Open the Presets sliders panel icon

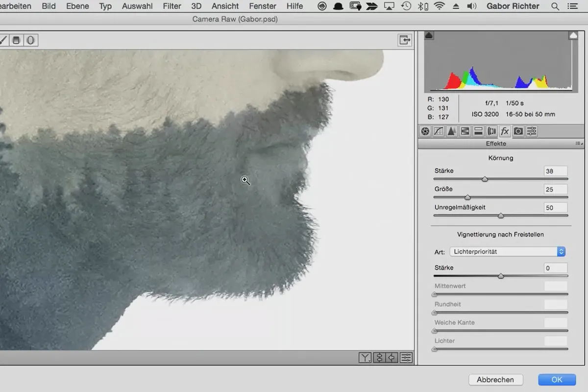(532, 131)
